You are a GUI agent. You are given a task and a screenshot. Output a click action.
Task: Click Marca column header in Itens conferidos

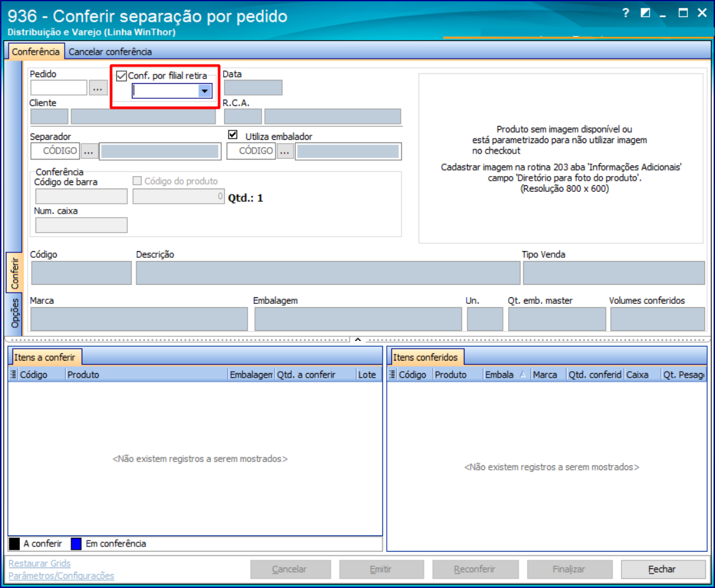click(548, 374)
